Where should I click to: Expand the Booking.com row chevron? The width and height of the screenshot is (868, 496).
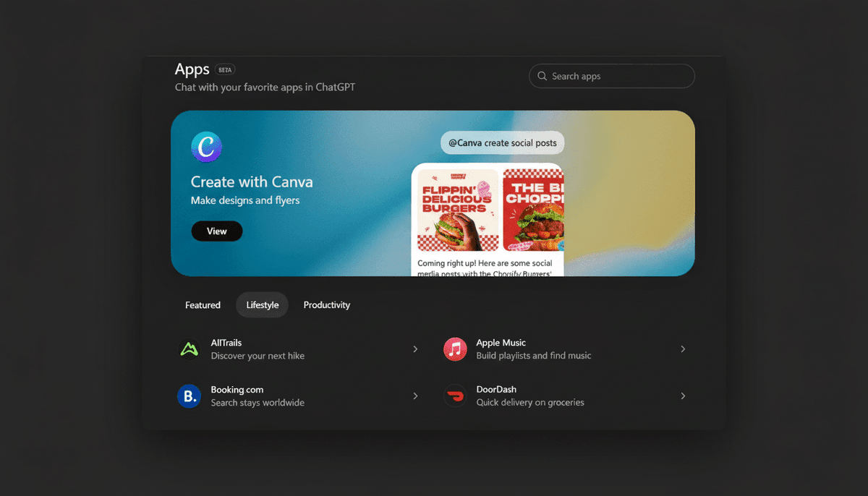415,396
